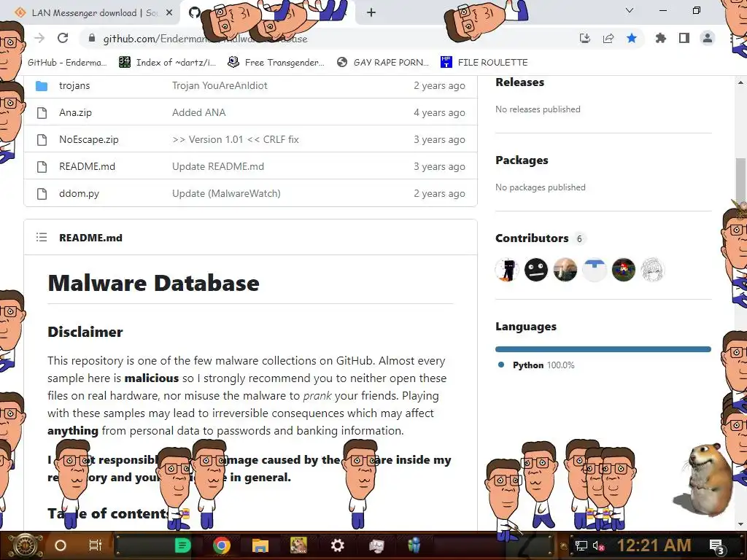Click the README.md header title
This screenshot has height=560, width=747.
[90, 238]
